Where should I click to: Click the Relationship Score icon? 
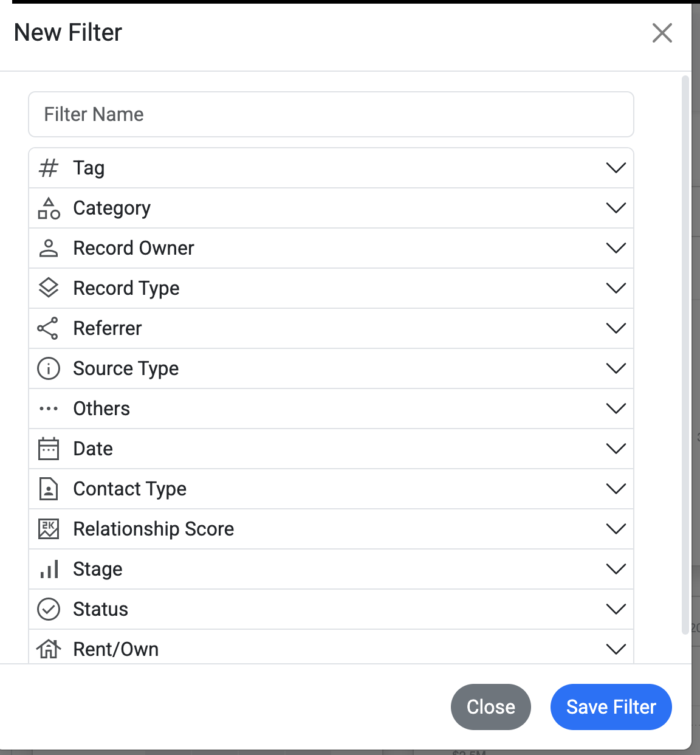pos(49,529)
